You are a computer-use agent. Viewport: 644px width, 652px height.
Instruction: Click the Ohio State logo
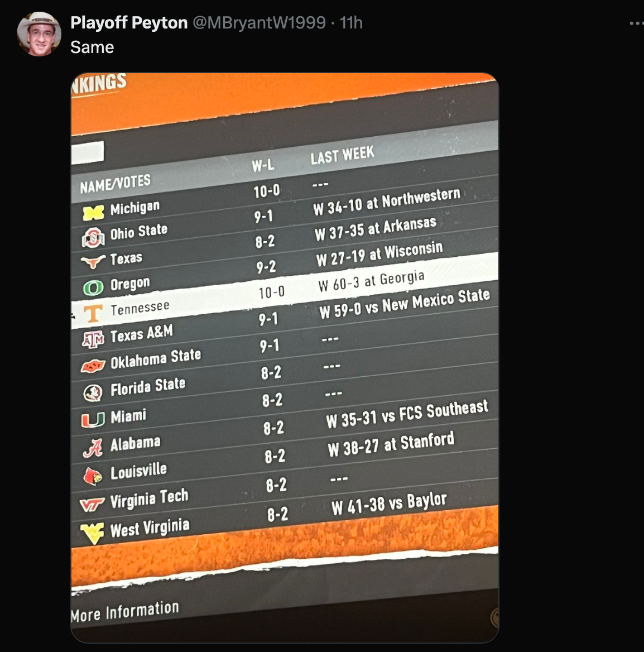pos(93,237)
